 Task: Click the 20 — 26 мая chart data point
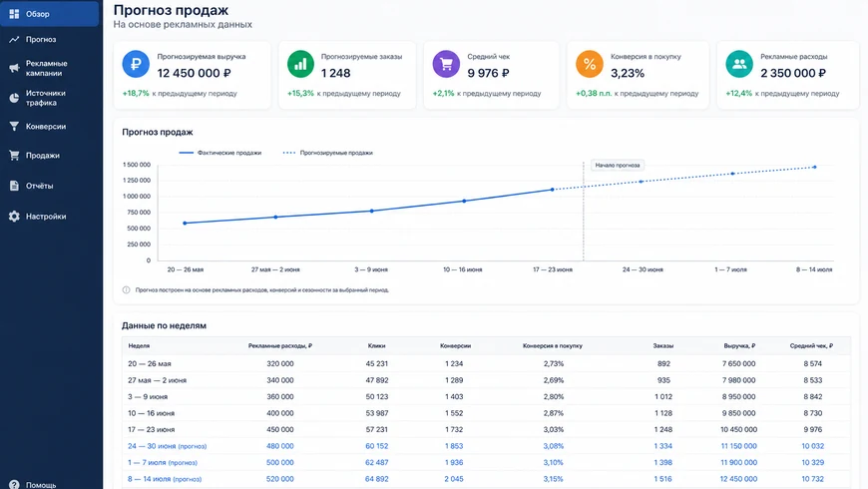[x=185, y=224]
